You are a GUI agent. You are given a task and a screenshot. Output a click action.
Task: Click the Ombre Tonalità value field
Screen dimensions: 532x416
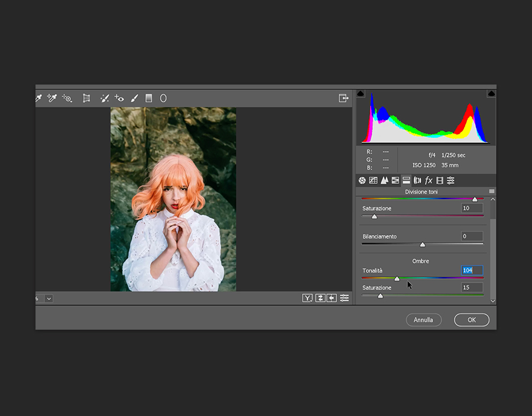point(472,270)
